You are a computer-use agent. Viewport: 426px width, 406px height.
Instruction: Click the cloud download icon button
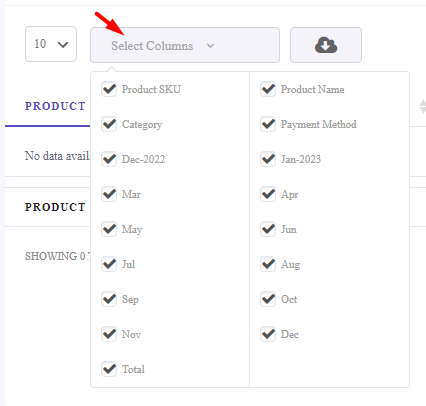point(326,45)
